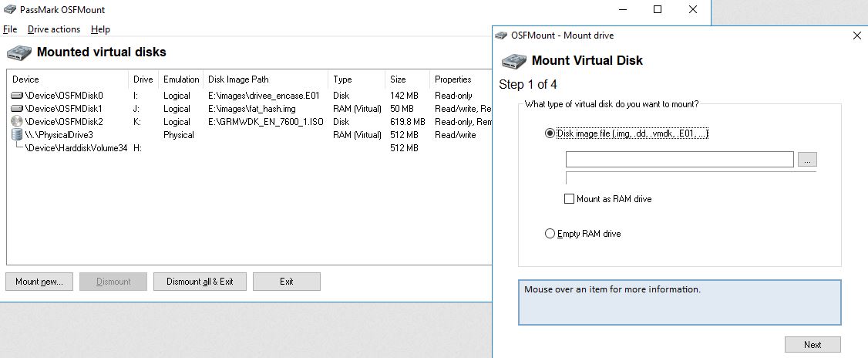Select Empty RAM drive radio option
Screen dimensions: 868x358
pyautogui.click(x=550, y=234)
